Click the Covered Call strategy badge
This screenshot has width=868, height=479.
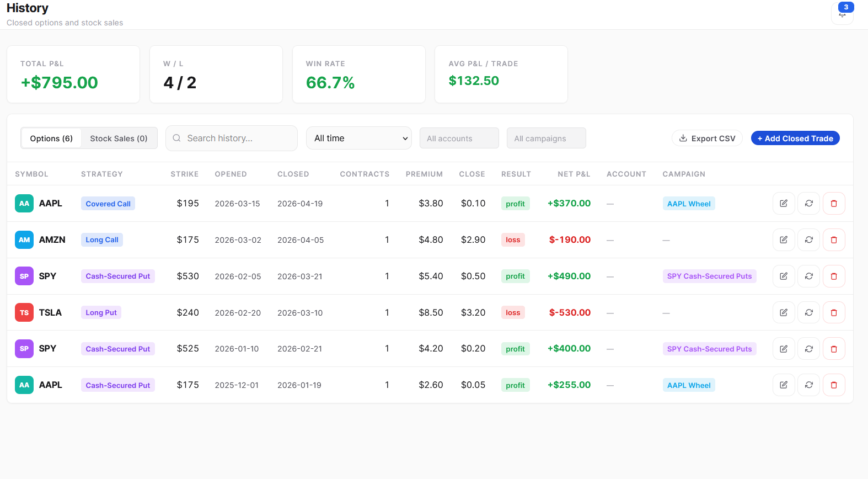point(108,204)
